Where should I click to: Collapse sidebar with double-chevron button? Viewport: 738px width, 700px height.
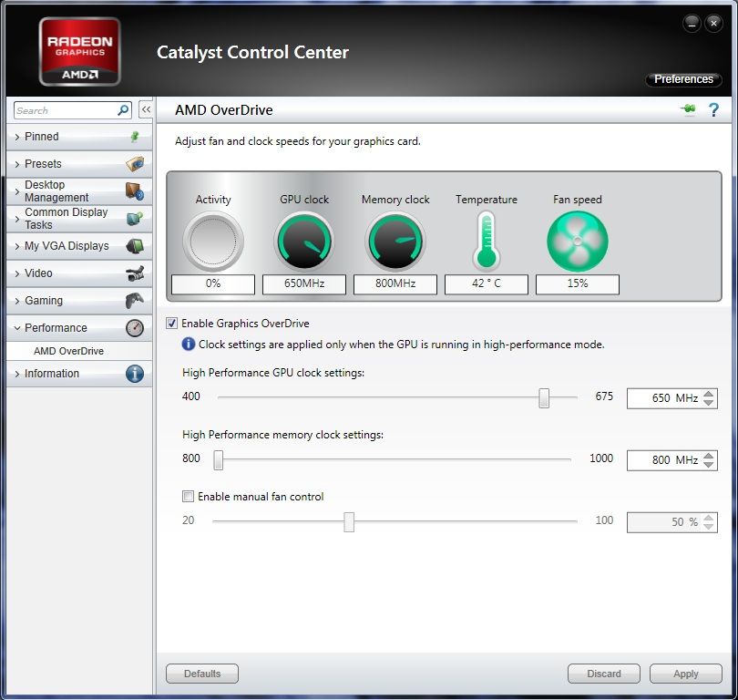(x=146, y=110)
